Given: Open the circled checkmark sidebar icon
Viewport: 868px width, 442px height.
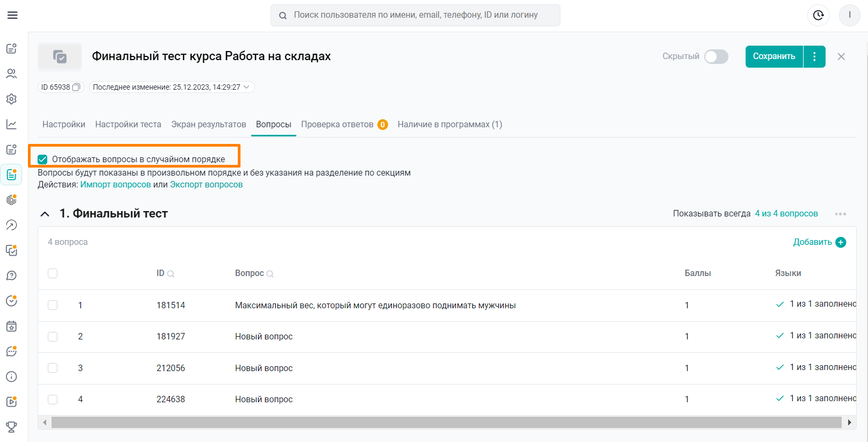Looking at the screenshot, I should [11, 301].
